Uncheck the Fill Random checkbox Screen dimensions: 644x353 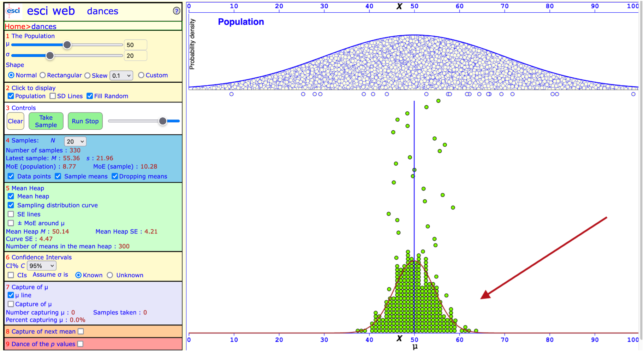pyautogui.click(x=90, y=96)
